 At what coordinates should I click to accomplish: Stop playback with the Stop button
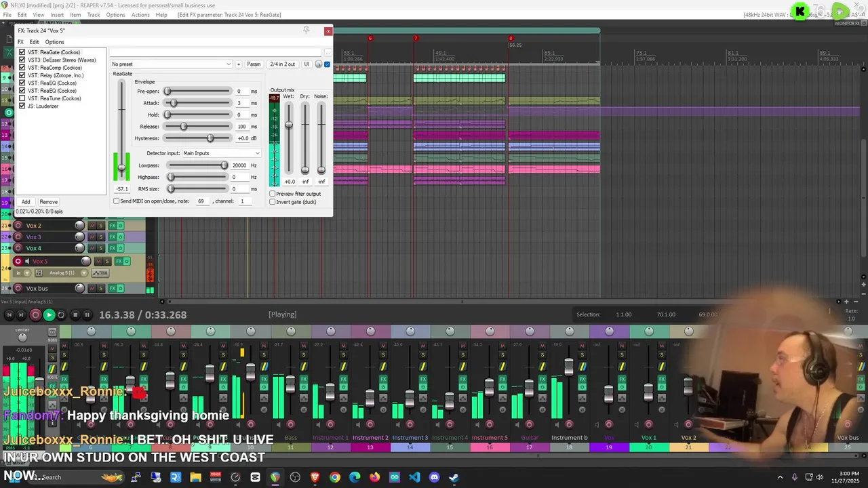[75, 314]
